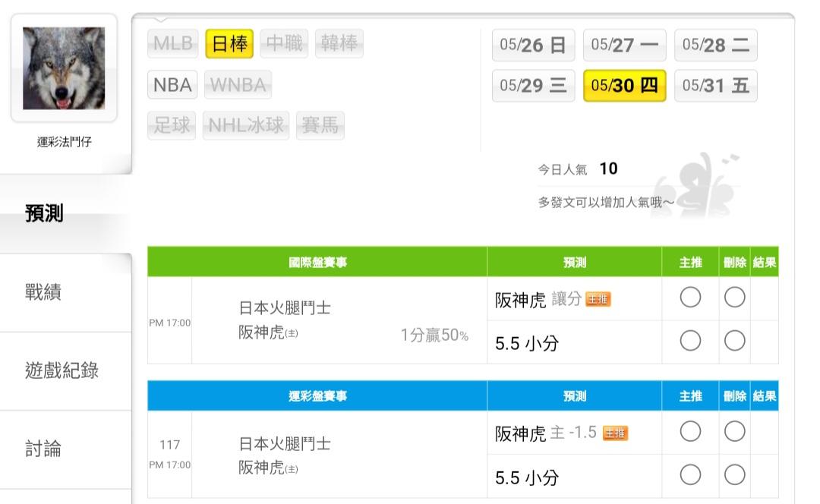
Task: Go to date 05/29 三
Action: point(533,86)
